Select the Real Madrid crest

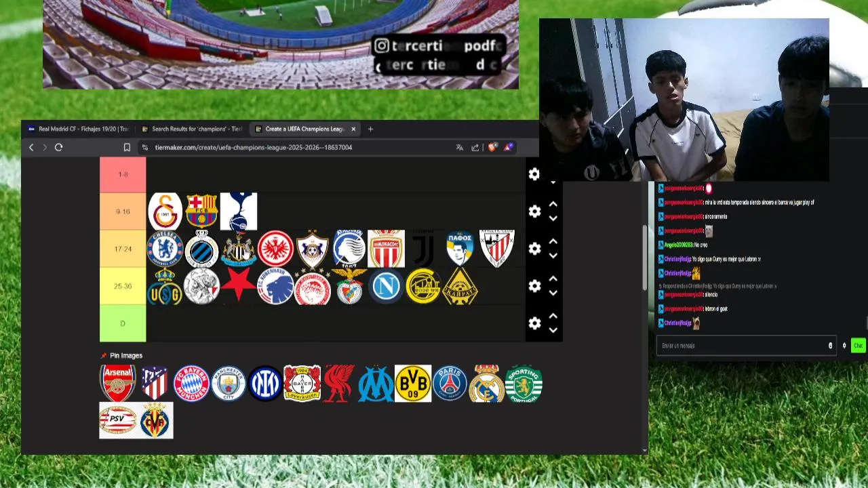pos(487,383)
